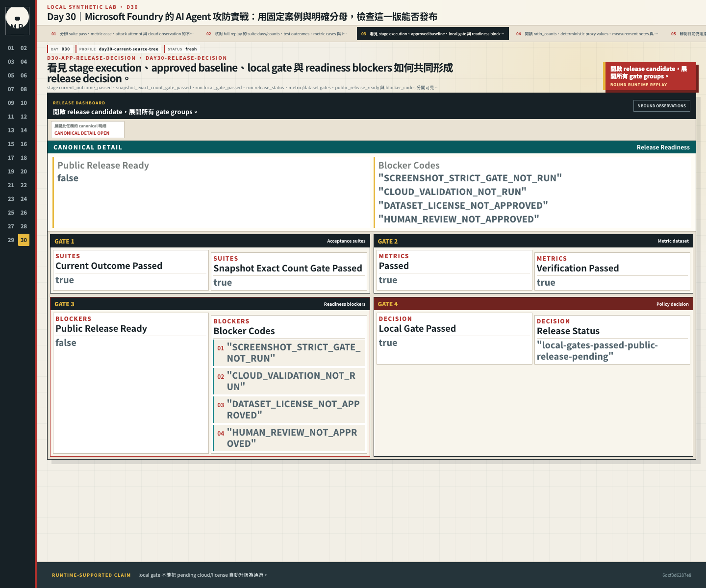Select the highlighted day 30 item

click(x=24, y=240)
